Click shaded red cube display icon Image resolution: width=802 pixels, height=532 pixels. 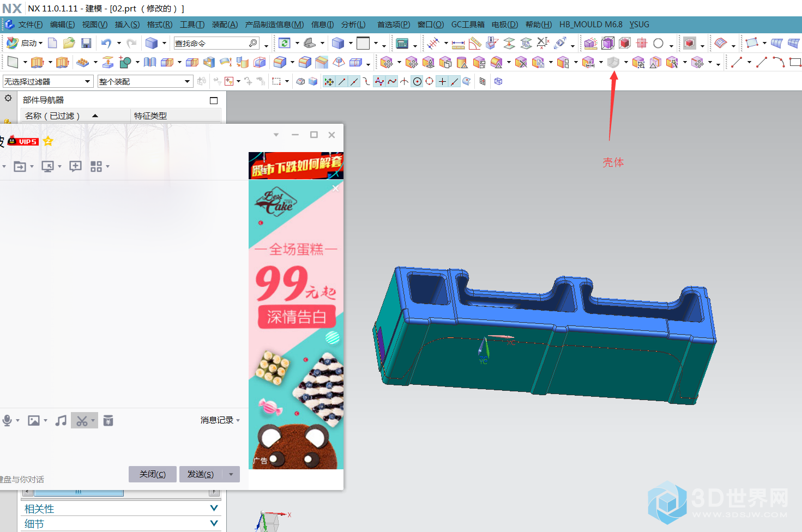click(625, 44)
